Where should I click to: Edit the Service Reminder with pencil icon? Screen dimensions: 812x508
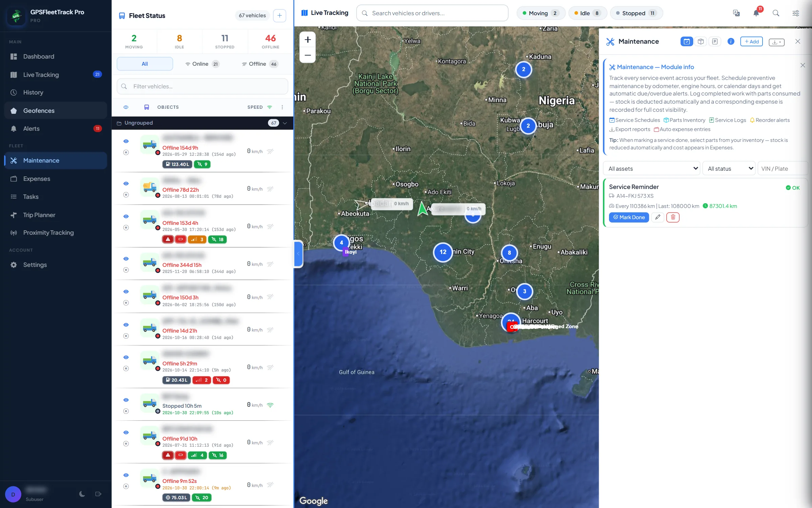click(657, 217)
